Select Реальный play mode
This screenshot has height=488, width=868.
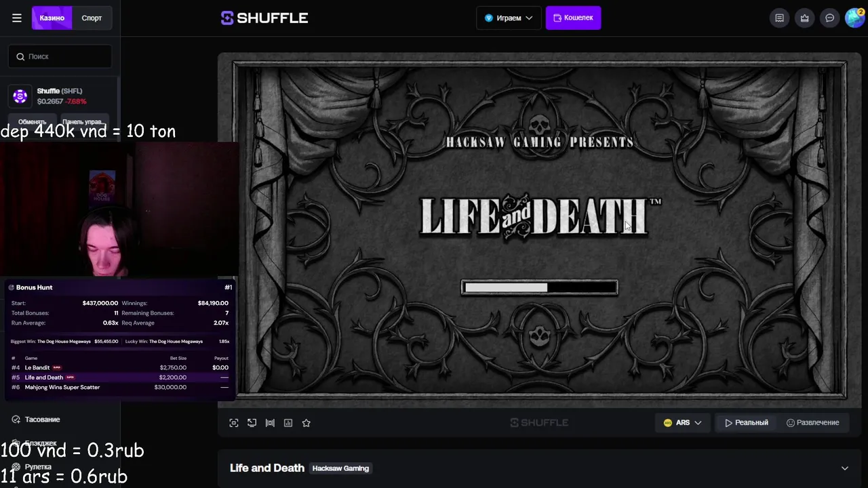point(747,423)
